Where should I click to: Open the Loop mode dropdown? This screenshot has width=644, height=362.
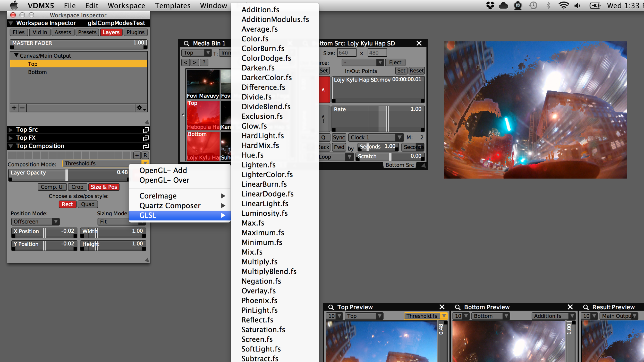(336, 157)
